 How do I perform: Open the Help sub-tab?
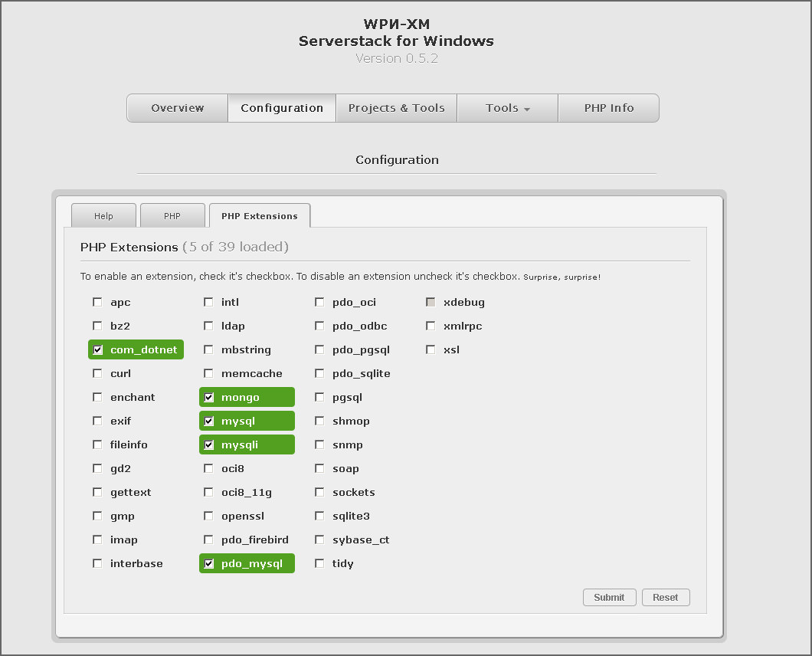[103, 215]
